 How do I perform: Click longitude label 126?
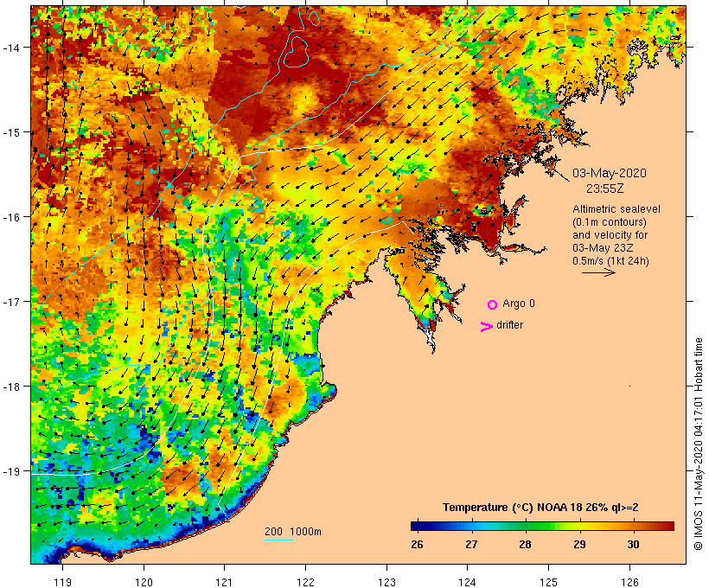click(x=629, y=582)
